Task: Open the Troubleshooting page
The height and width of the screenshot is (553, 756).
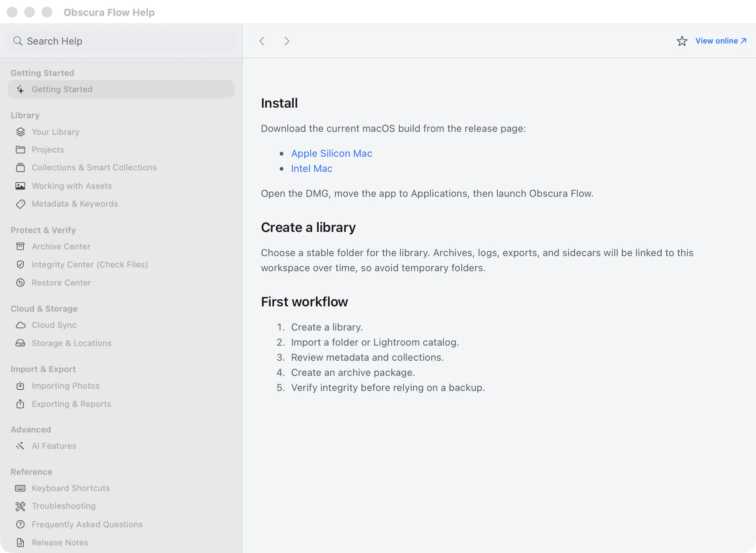Action: [121, 506]
